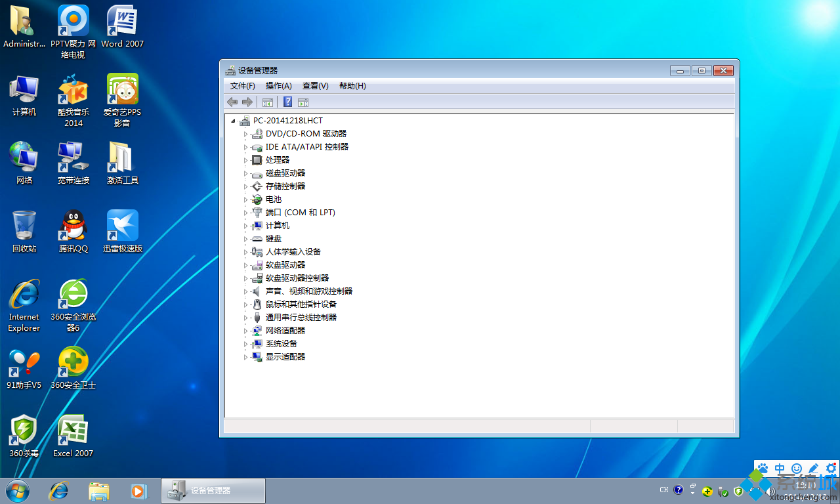Expand the 网络适配器 node
Screen dimensions: 840x504
point(246,331)
